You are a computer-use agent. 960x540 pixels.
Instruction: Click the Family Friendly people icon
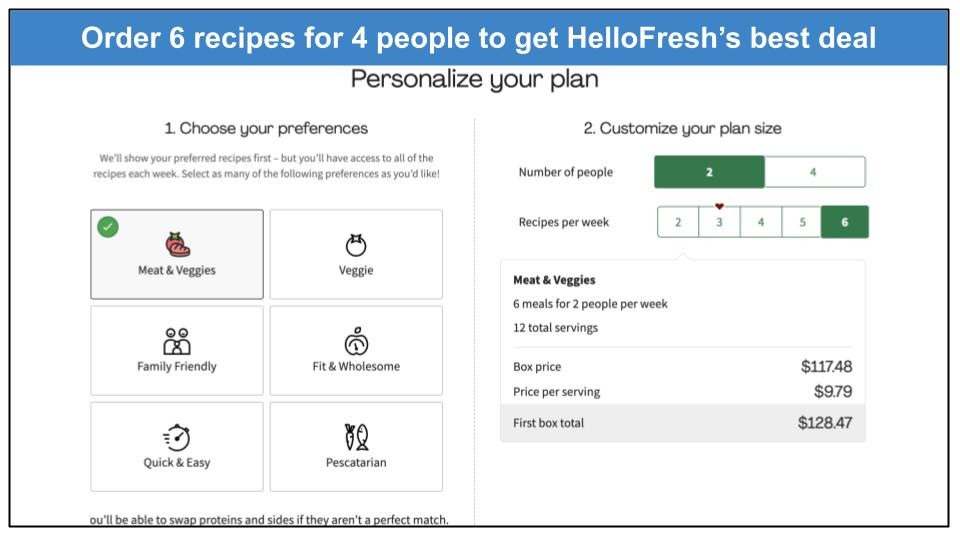pos(177,341)
